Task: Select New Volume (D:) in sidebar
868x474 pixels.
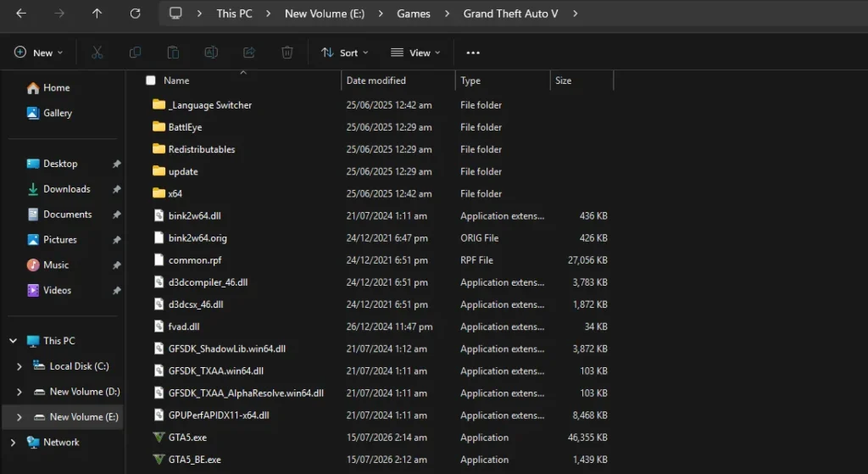Action: click(85, 392)
